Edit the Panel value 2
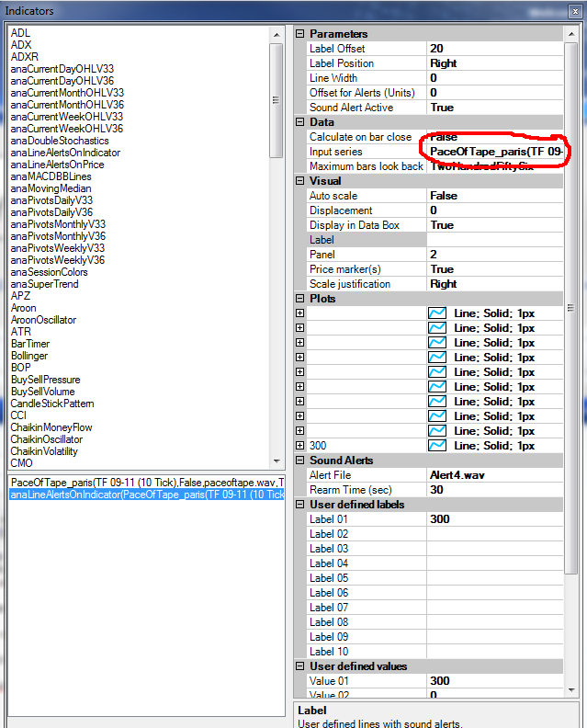The image size is (587, 728). click(x=494, y=255)
